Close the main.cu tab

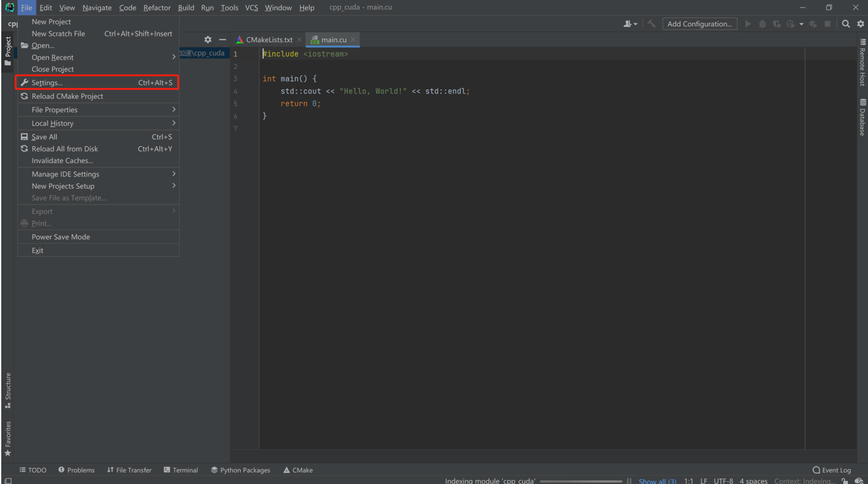pos(353,39)
